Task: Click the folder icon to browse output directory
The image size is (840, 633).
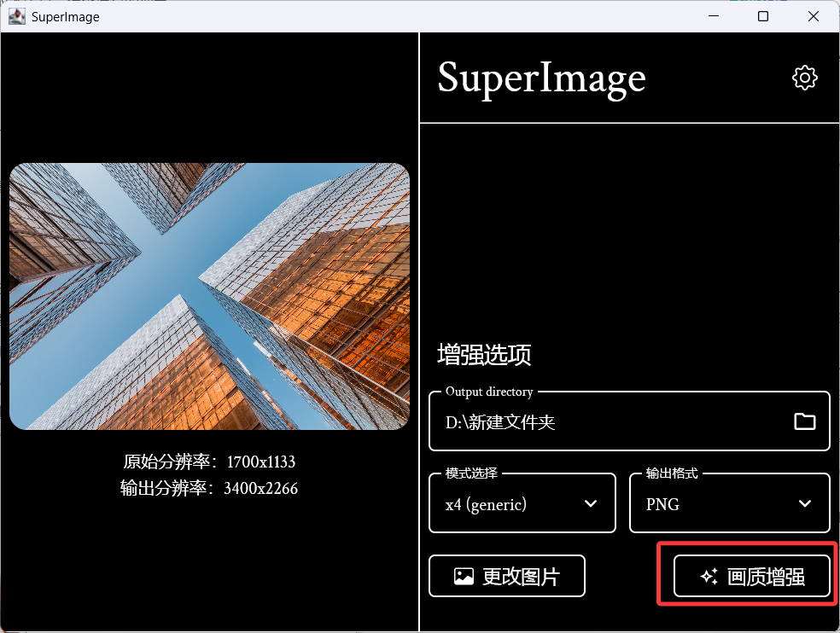Action: (x=806, y=421)
